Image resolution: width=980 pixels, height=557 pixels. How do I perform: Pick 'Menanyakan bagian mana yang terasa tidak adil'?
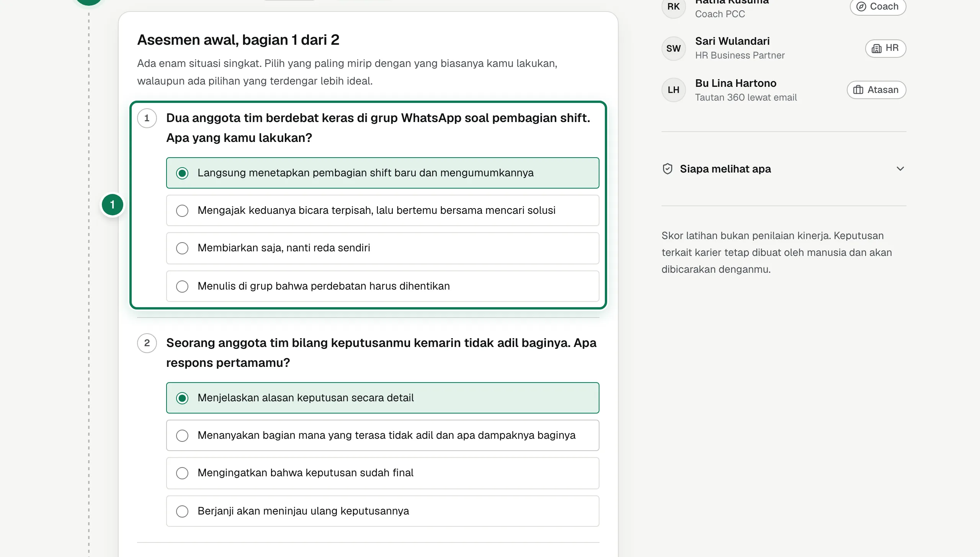tap(382, 435)
